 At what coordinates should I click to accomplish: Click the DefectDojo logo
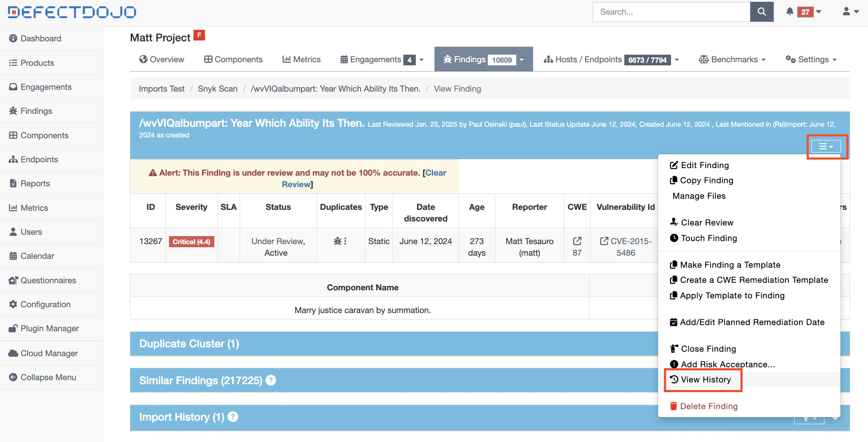coord(72,12)
